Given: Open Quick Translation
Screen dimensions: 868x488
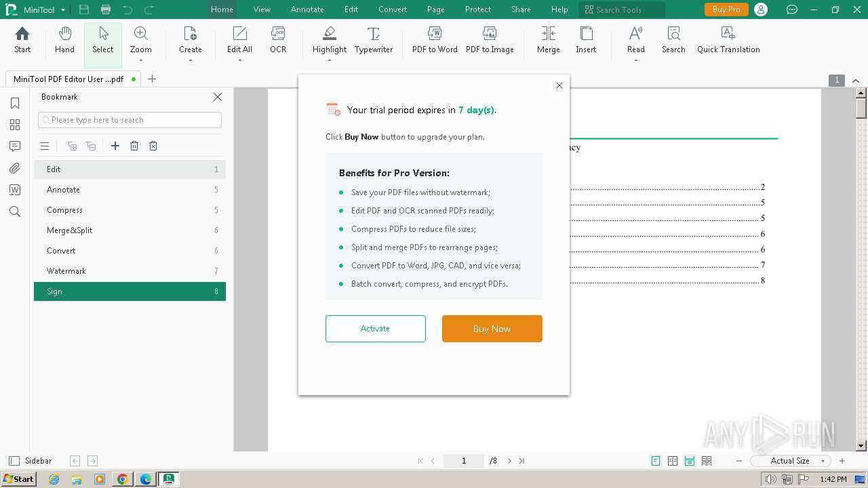Looking at the screenshot, I should point(728,40).
